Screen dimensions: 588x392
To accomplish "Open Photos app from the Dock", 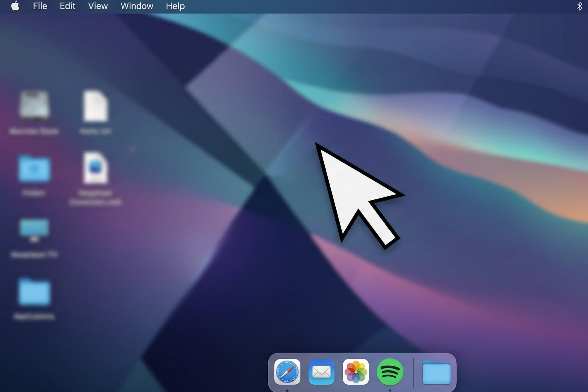I will (x=356, y=372).
